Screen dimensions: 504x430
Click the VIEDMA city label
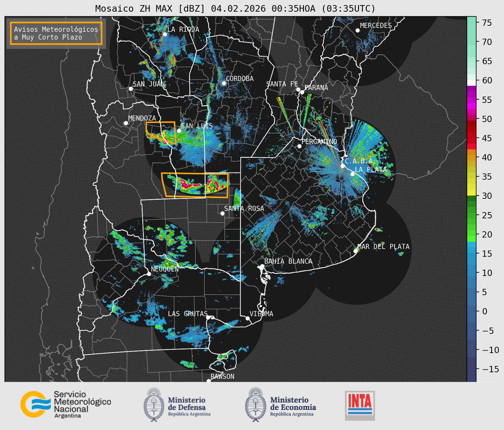pyautogui.click(x=261, y=314)
